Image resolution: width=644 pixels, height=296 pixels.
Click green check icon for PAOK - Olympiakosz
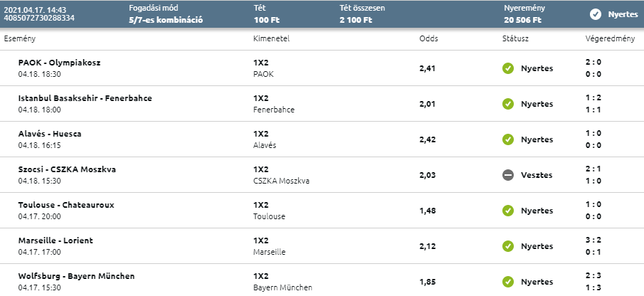click(x=507, y=68)
